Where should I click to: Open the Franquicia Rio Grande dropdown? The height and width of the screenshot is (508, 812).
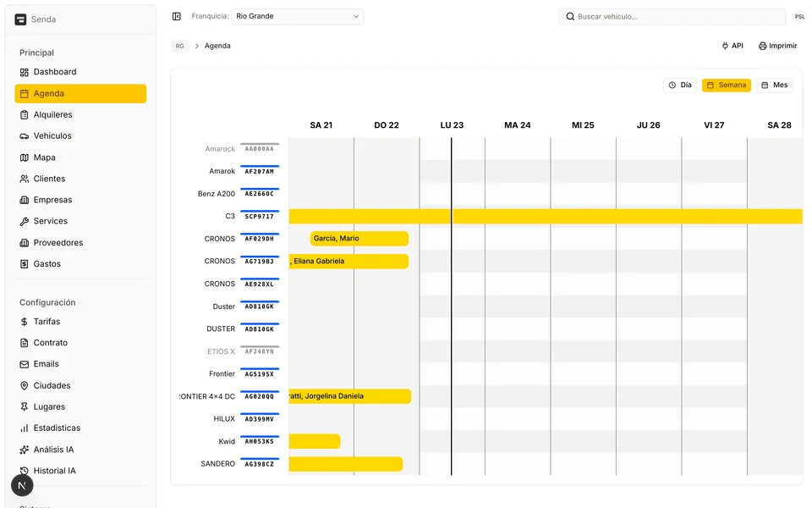297,15
